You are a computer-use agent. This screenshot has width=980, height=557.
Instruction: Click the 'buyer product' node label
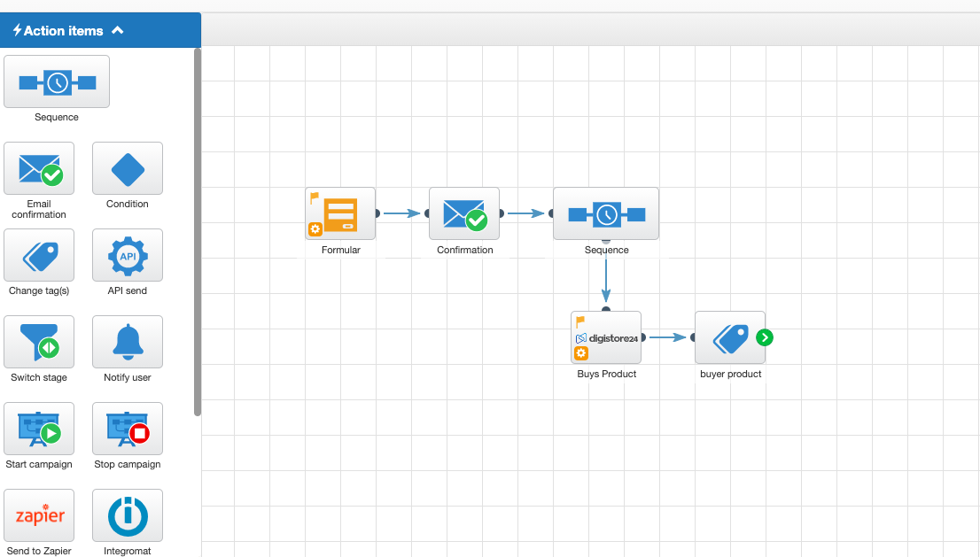pos(731,374)
